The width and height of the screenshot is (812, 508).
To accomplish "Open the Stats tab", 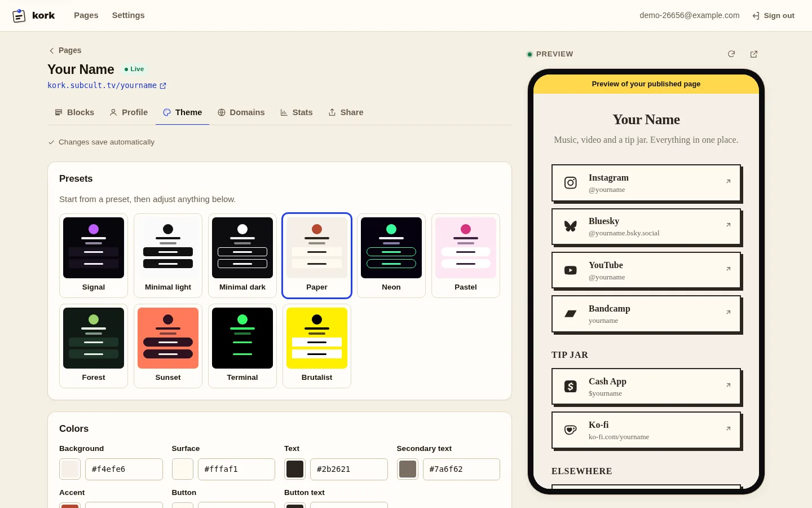I will pyautogui.click(x=297, y=112).
